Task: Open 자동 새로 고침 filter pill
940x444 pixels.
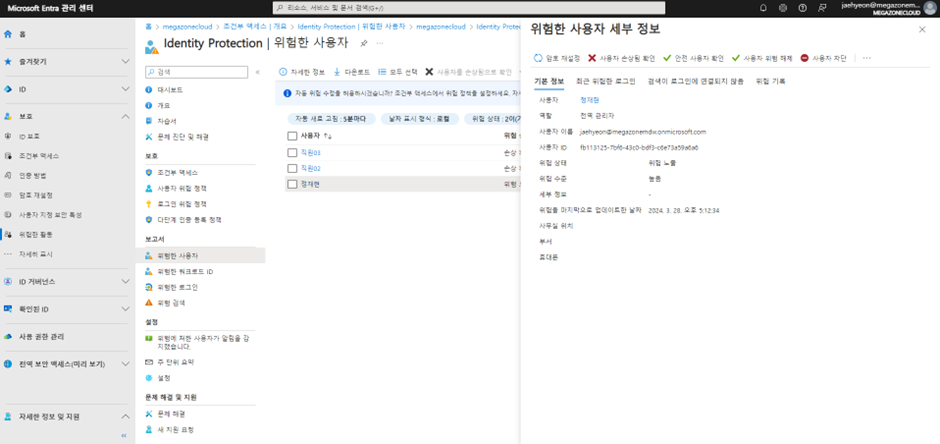Action: pos(331,119)
